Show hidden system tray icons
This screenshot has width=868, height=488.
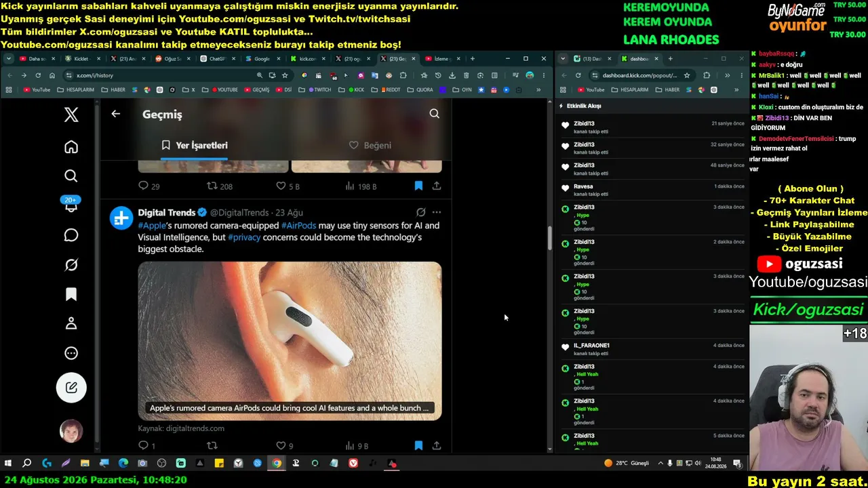tap(661, 464)
